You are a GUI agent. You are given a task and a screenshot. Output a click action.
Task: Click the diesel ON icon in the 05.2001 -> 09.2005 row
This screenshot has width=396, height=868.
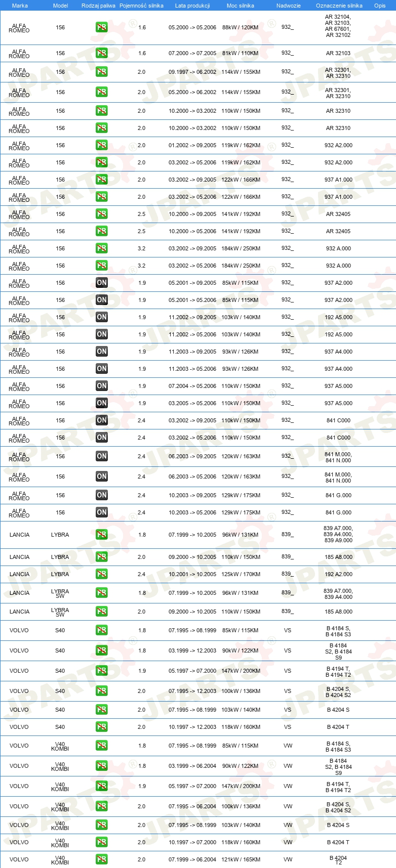pos(102,283)
